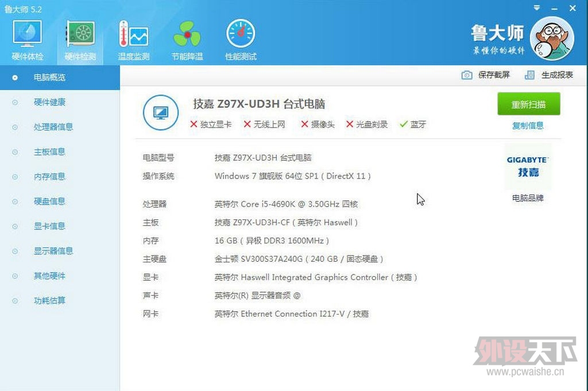Click the 电脑型号 value row text
The height and width of the screenshot is (391, 588).
[x=263, y=157]
